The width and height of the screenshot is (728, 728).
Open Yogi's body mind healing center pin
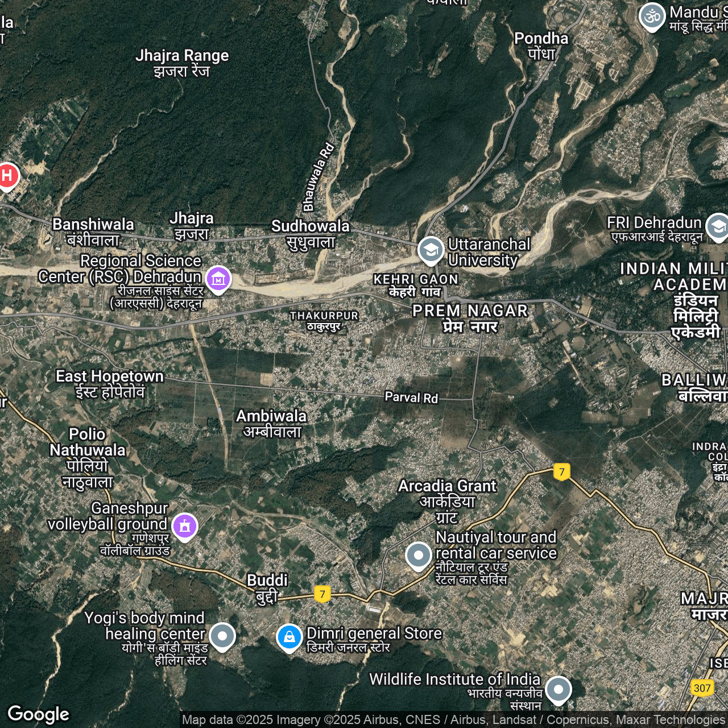pyautogui.click(x=222, y=635)
